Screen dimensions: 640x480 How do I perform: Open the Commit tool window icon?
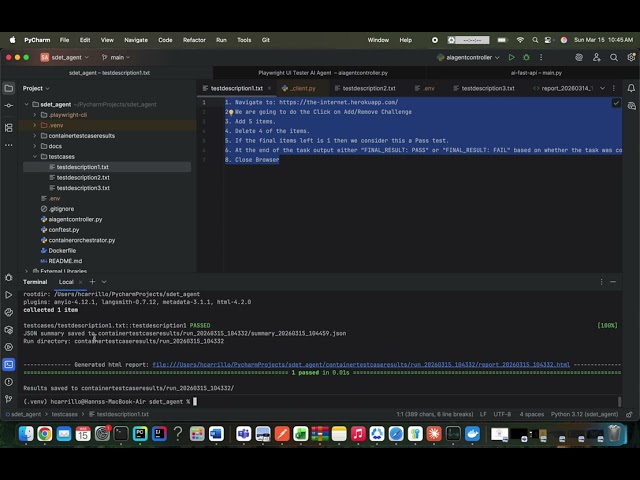9,106
